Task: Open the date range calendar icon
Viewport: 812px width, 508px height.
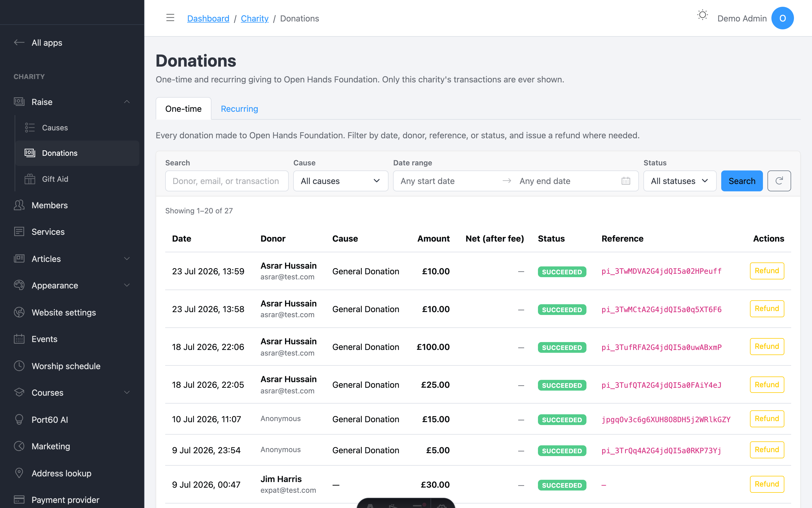Action: 626,181
